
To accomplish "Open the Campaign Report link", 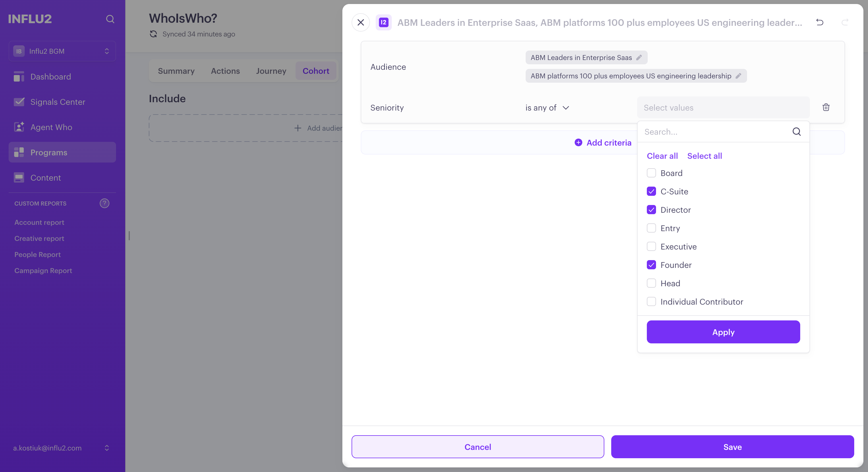I will click(43, 270).
